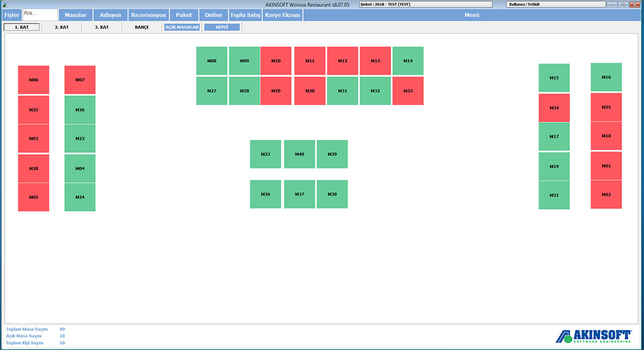Select table M21
This screenshot has height=350, width=644.
pos(554,195)
